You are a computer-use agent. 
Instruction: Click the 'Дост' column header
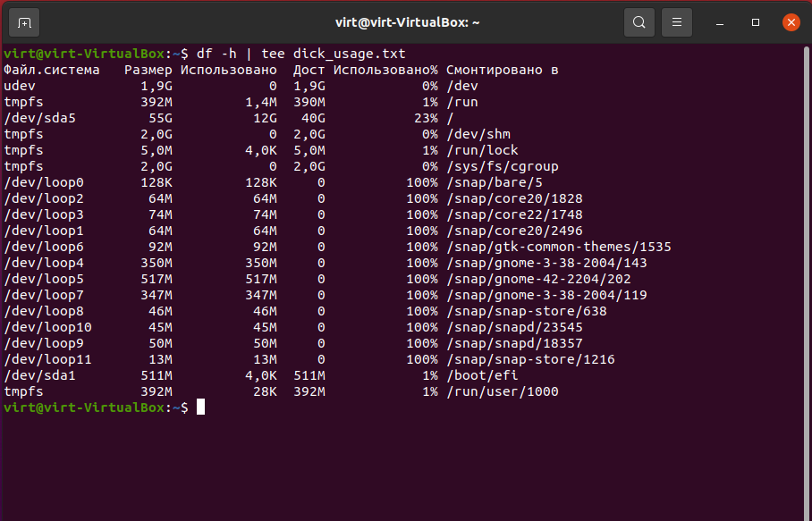pyautogui.click(x=309, y=70)
